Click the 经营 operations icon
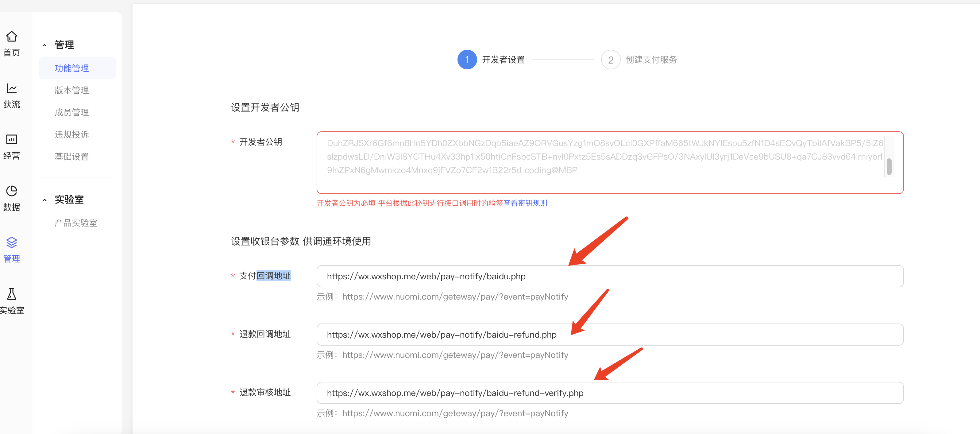Image resolution: width=980 pixels, height=434 pixels. pos(12,140)
